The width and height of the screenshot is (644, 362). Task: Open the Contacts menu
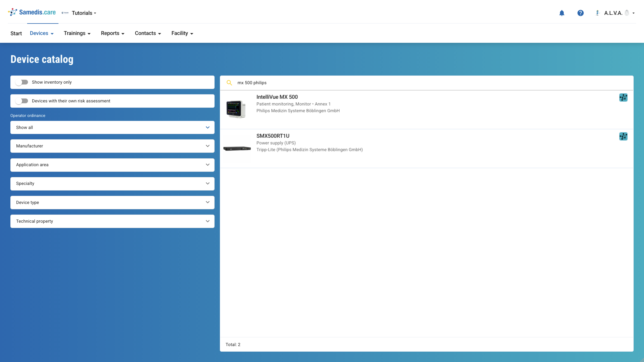click(148, 33)
